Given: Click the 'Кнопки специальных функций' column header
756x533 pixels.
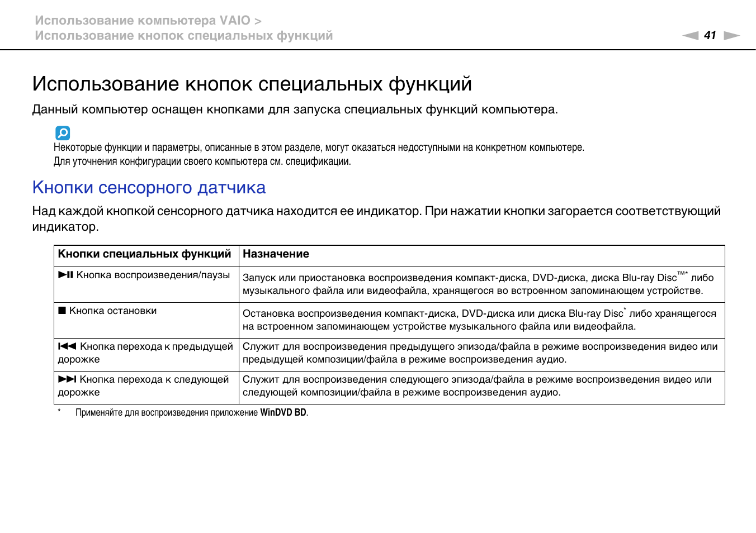Looking at the screenshot, I should [x=144, y=254].
